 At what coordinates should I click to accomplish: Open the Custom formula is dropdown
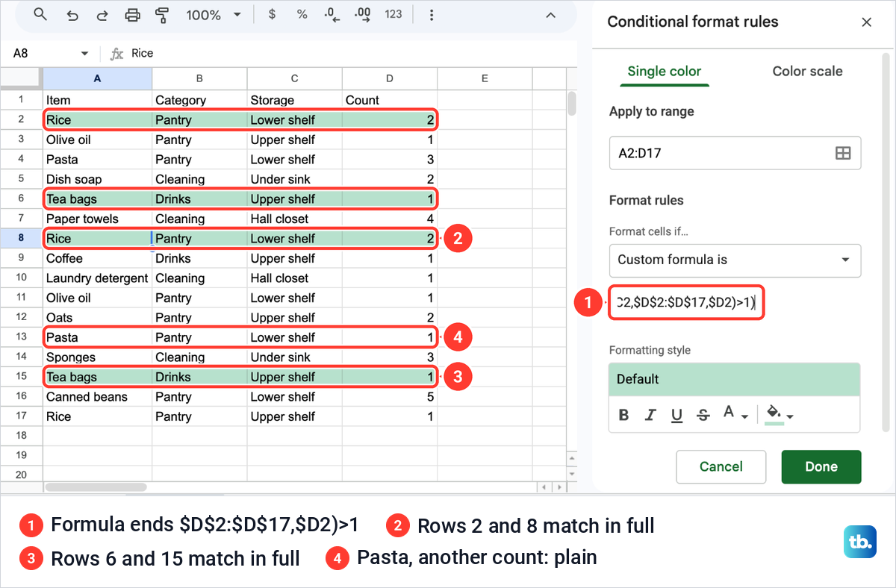[735, 260]
